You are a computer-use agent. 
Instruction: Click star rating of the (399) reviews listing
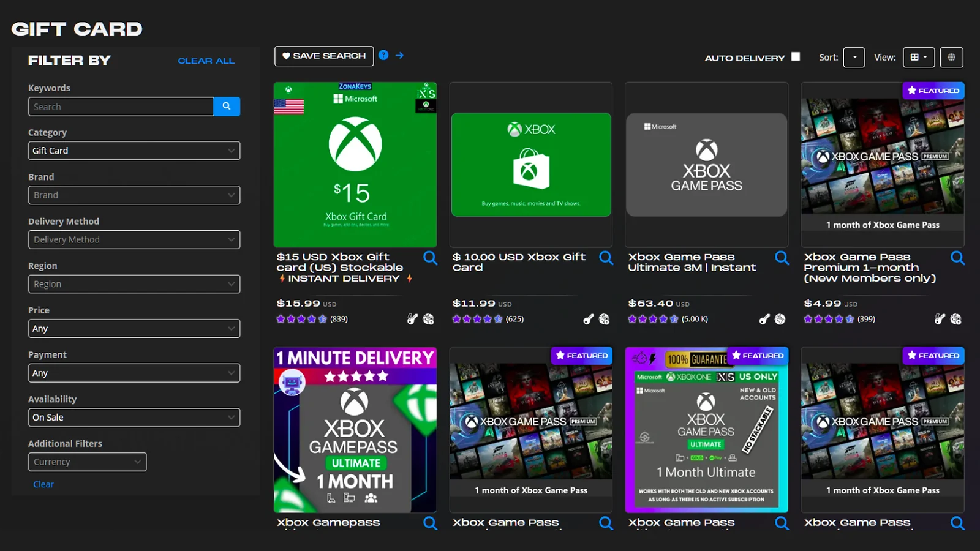point(829,319)
